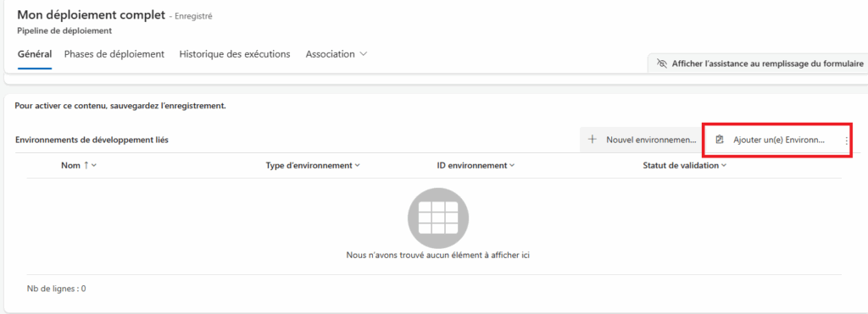
Task: Open the Général tab
Action: point(35,54)
